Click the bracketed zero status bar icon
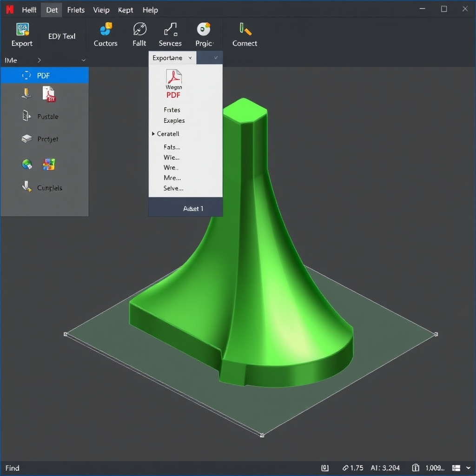This screenshot has width=476, height=476. point(325,468)
